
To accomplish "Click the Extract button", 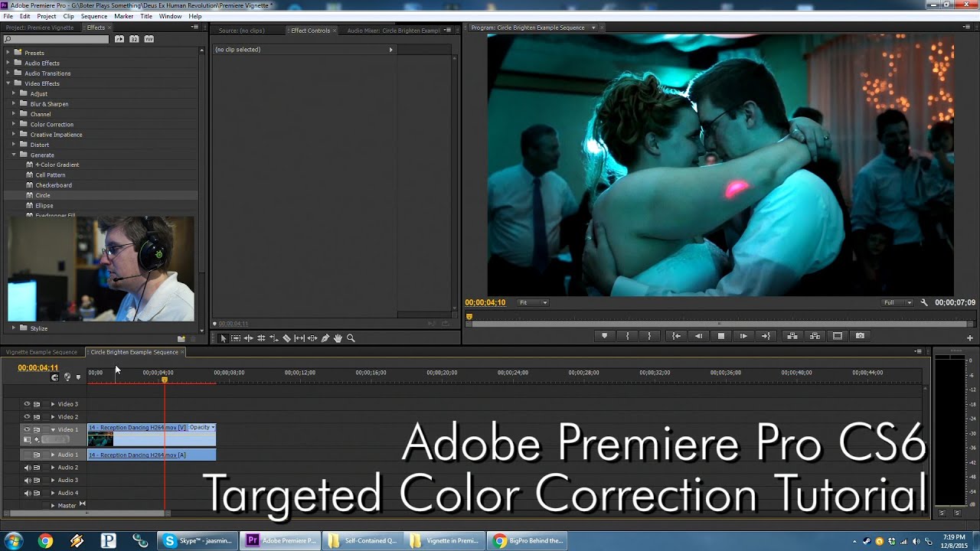I will [x=815, y=336].
